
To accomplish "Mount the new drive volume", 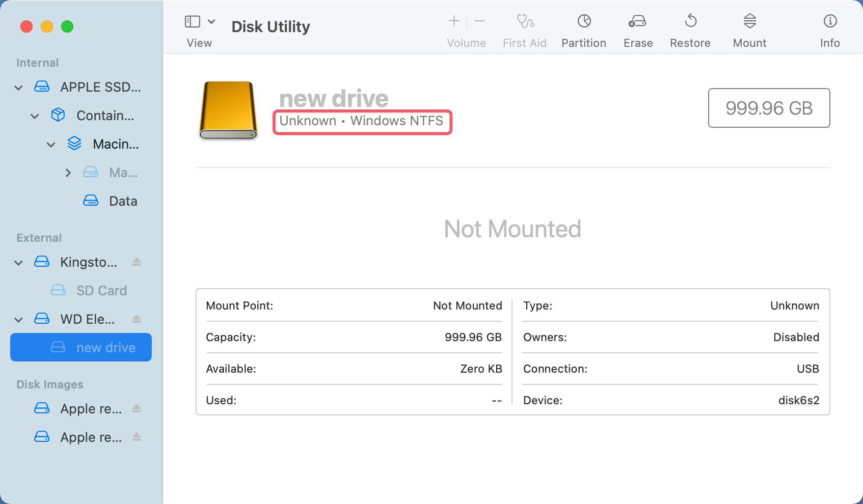I will pyautogui.click(x=749, y=30).
